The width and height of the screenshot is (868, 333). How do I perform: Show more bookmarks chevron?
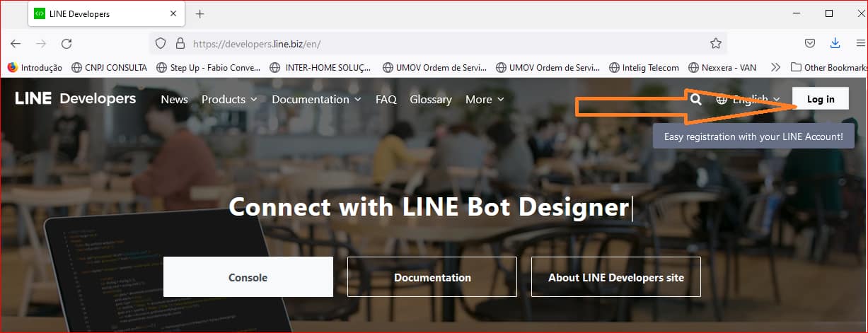click(x=775, y=68)
